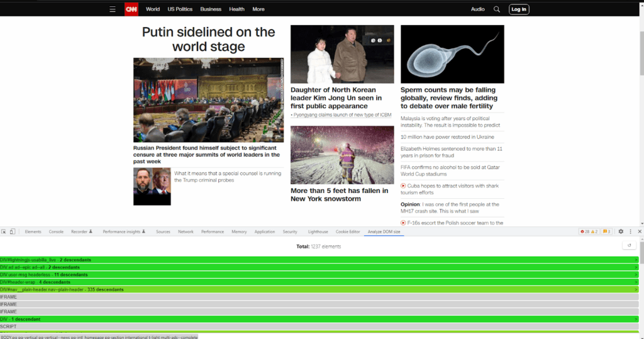This screenshot has height=339, width=644.
Task: Click the sperm cell image
Action: coord(452,54)
